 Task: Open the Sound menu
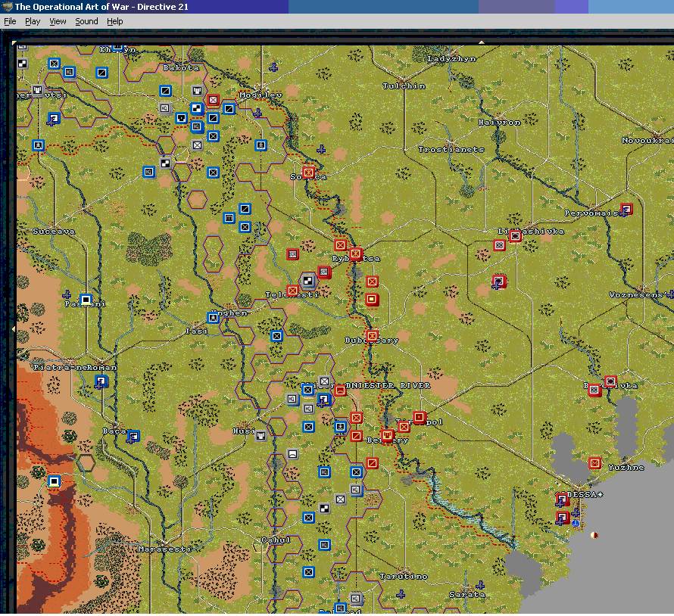coord(86,21)
